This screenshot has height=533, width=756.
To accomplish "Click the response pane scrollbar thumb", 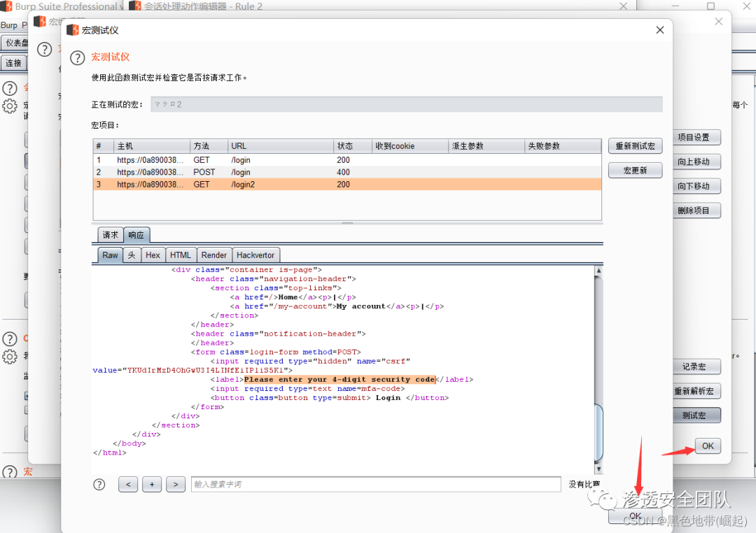I will [x=598, y=433].
